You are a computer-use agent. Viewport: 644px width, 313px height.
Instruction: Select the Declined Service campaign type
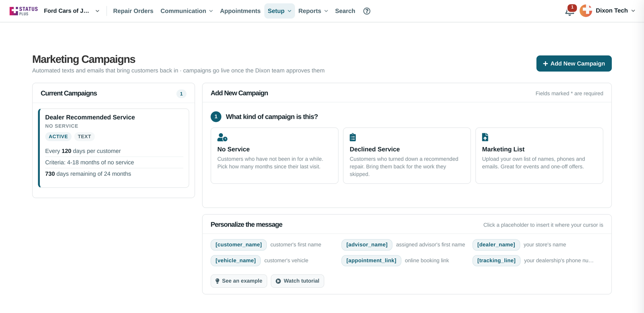[x=407, y=156]
